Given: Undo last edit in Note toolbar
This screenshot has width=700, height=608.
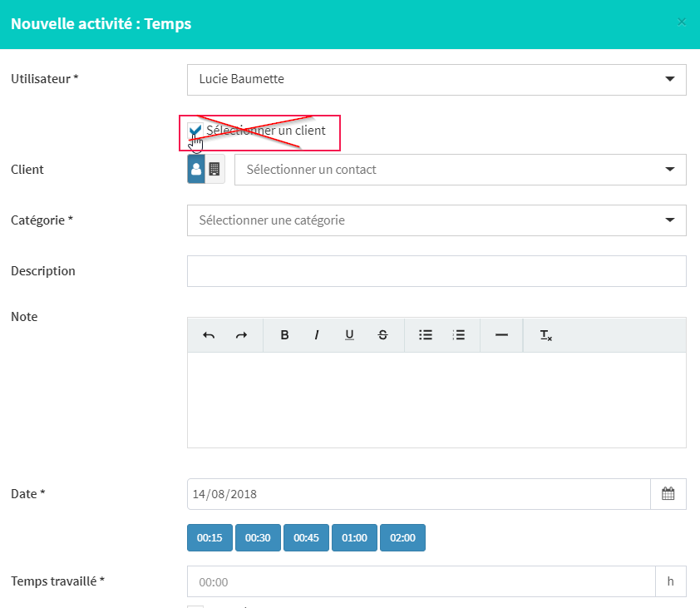Looking at the screenshot, I should point(209,335).
